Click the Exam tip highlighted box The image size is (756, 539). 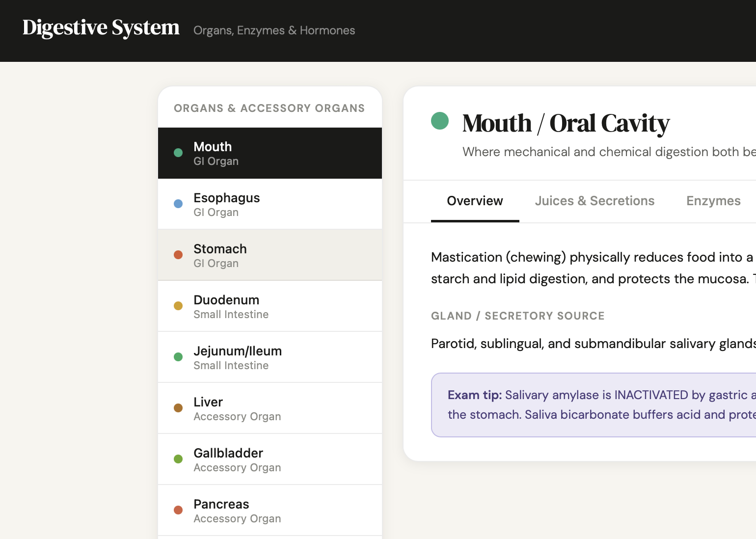[x=589, y=405]
